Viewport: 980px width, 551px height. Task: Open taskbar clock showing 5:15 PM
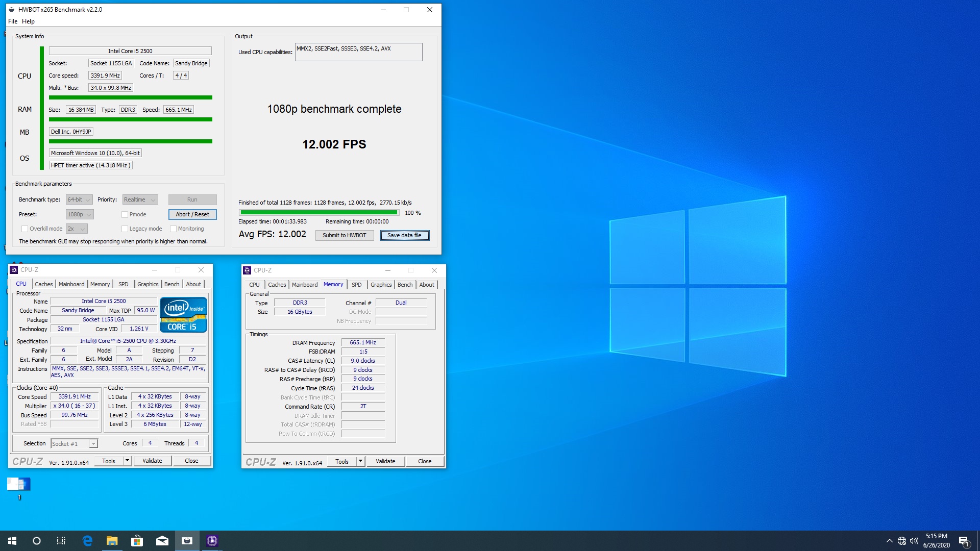click(936, 541)
